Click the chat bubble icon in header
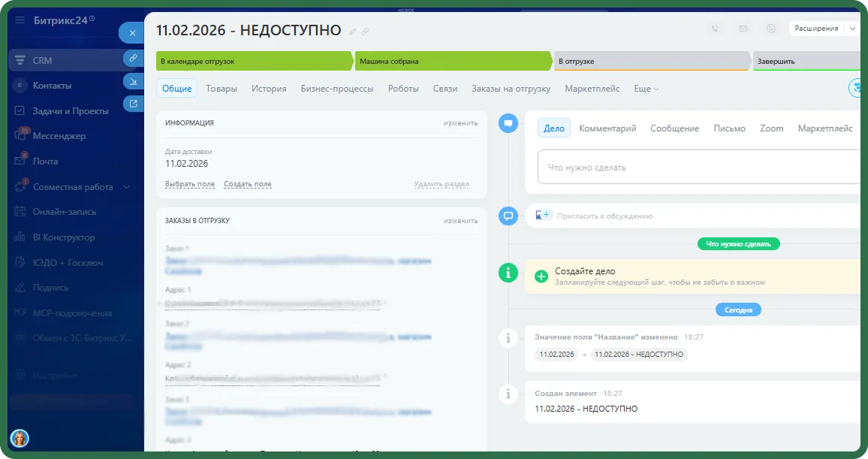 (x=770, y=29)
